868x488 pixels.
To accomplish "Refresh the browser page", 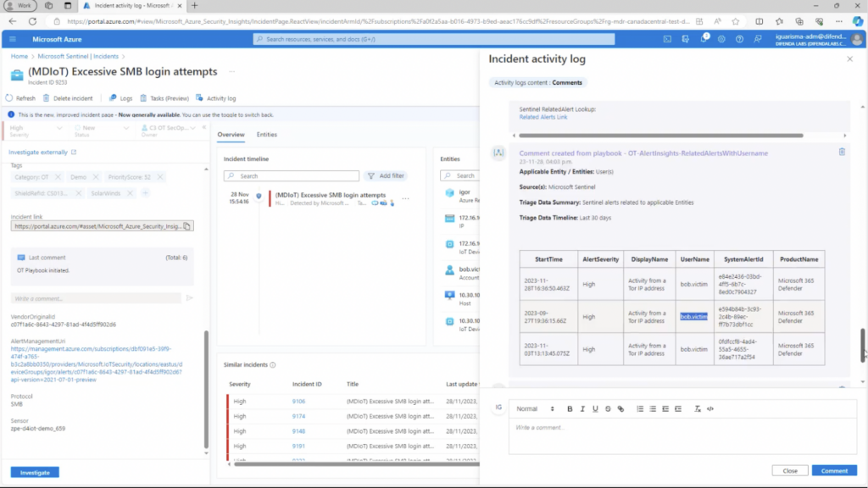I will tap(33, 21).
